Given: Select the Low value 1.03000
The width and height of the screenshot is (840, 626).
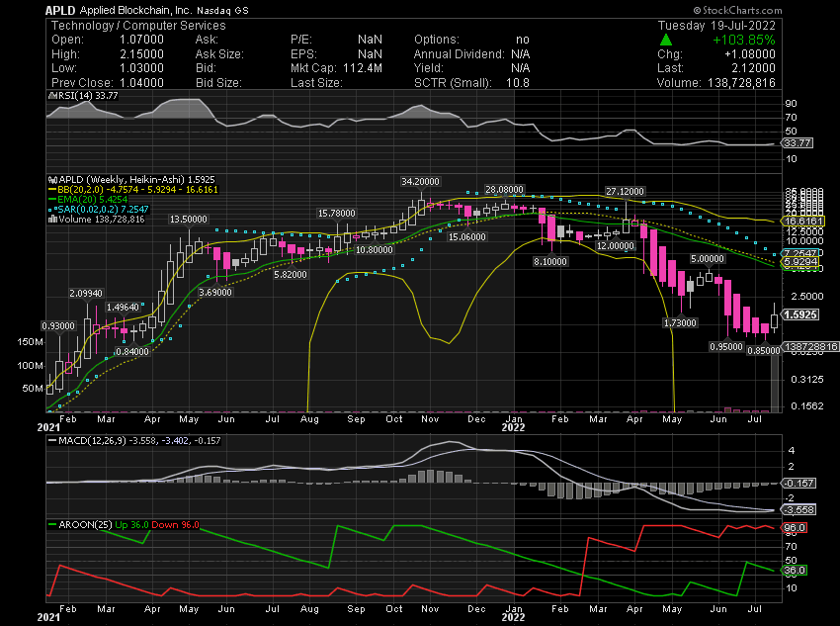Looking at the screenshot, I should [141, 68].
